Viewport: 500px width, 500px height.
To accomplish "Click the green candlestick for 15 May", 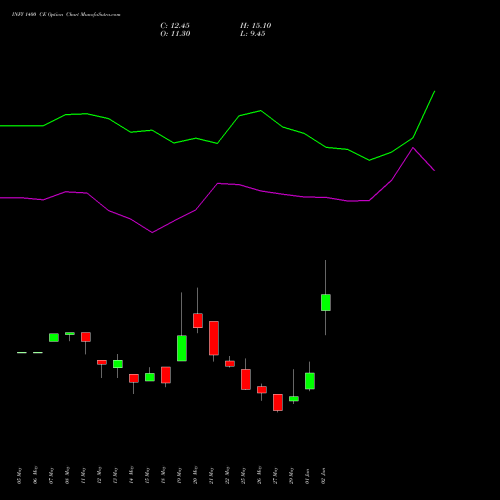I will point(150,377).
